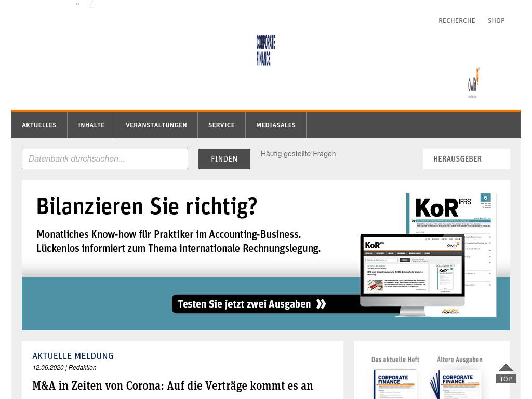Click the Owlit logo
Viewport: 532px width, 399px height.
[473, 83]
